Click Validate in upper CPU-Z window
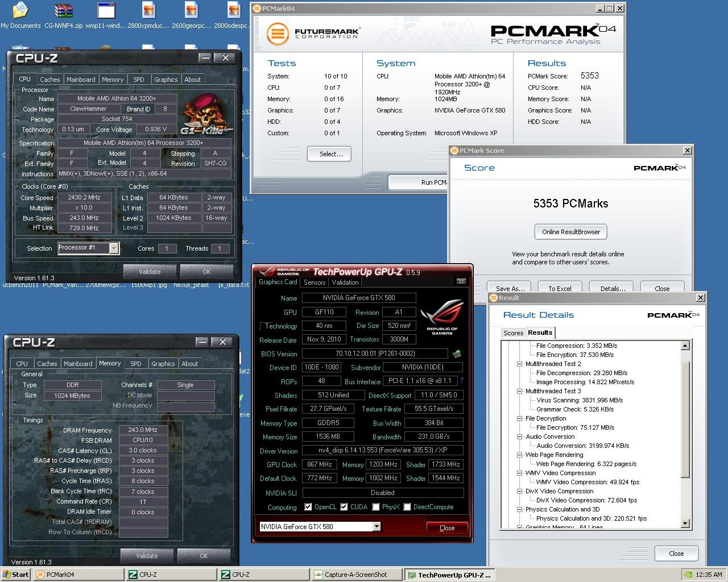Screen dimensions: 728x582 pos(150,272)
